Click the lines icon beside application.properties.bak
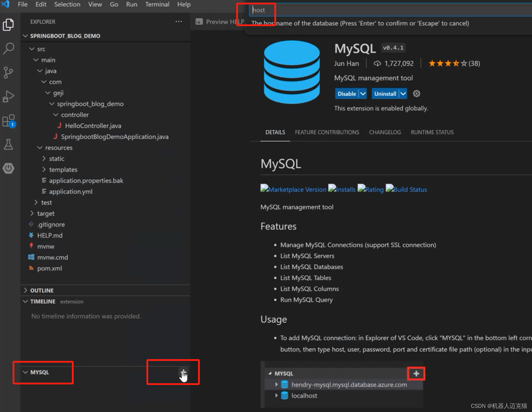This screenshot has height=412, width=532. 44,180
